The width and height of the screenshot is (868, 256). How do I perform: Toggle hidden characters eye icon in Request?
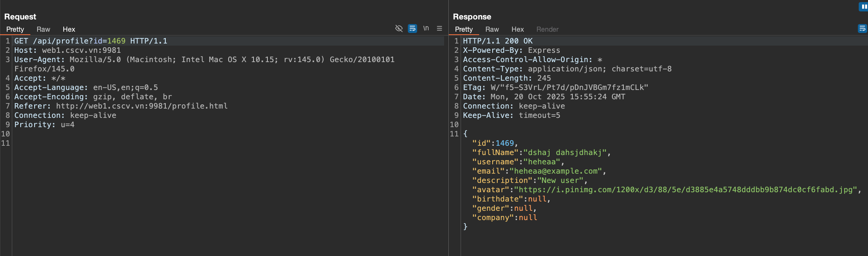399,28
